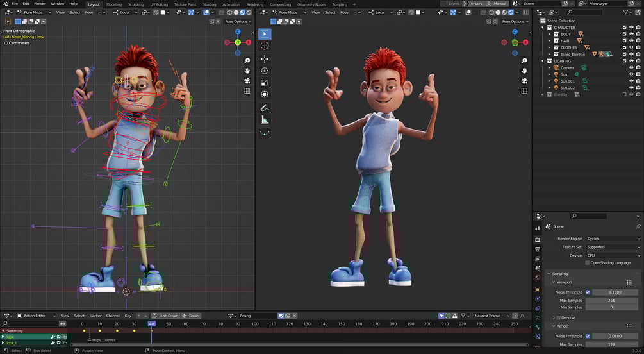The height and width of the screenshot is (354, 644).
Task: Hide the BODY collection in viewport
Action: pyautogui.click(x=631, y=34)
